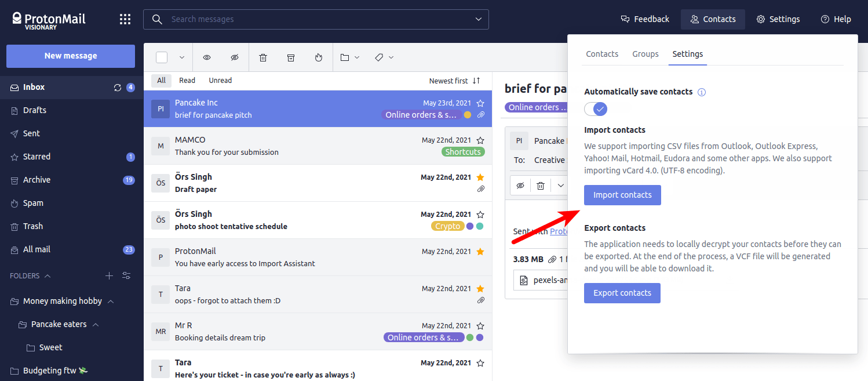Image resolution: width=868 pixels, height=381 pixels.
Task: Move selected message to Trash
Action: click(x=263, y=57)
